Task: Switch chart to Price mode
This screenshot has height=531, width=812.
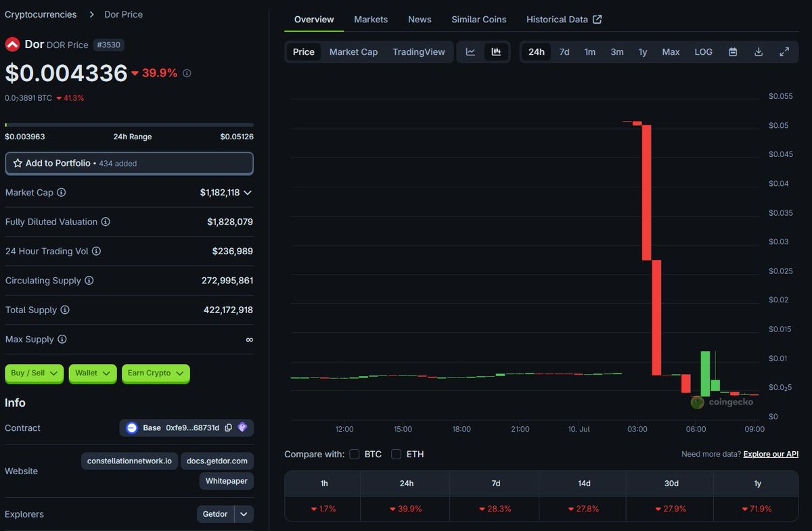Action: click(304, 52)
